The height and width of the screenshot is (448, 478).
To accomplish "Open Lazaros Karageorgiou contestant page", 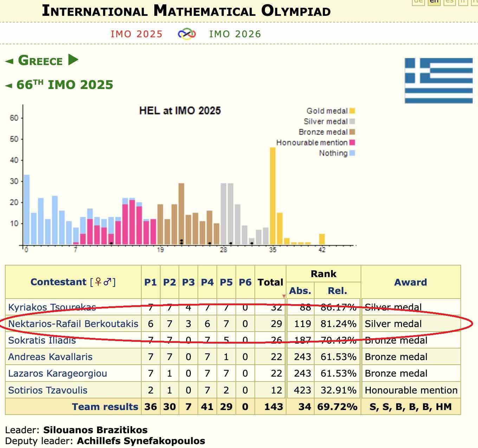I will (58, 373).
